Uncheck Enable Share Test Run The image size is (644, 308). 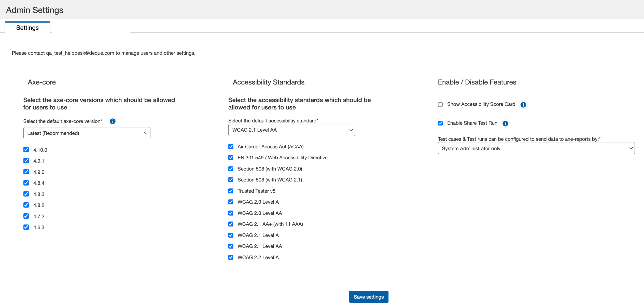440,123
